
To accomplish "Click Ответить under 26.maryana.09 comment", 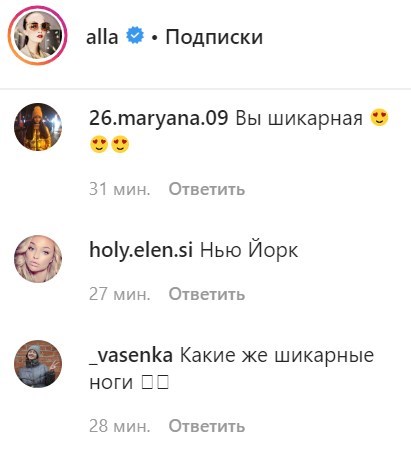I will click(207, 189).
